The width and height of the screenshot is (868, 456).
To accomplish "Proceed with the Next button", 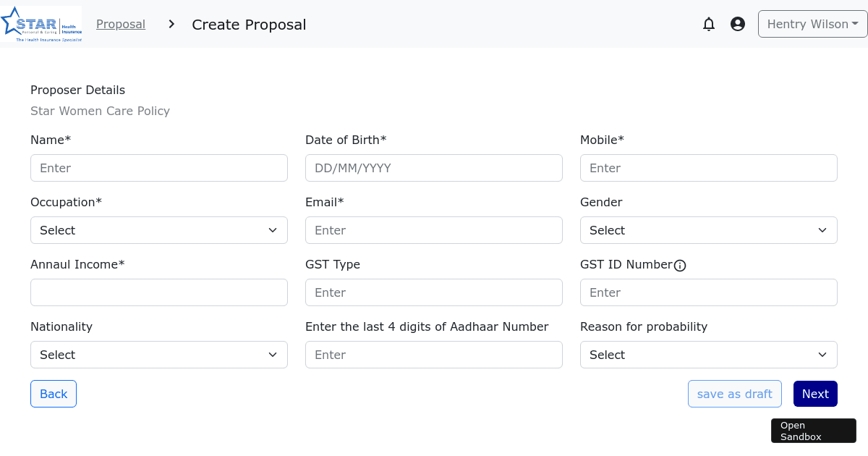I will (815, 394).
